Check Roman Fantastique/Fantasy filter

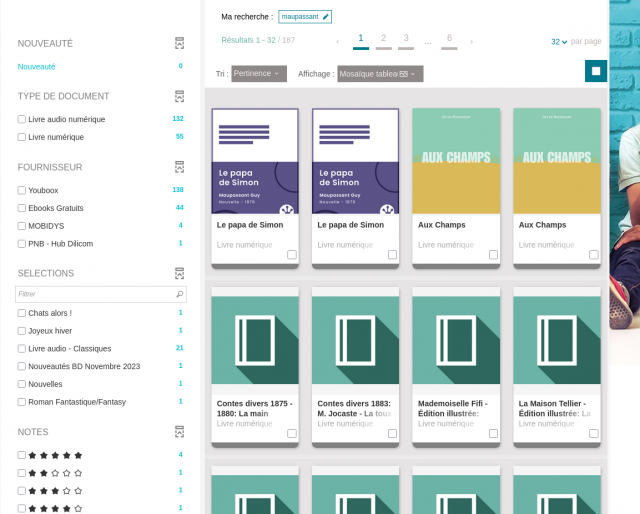pyautogui.click(x=22, y=402)
